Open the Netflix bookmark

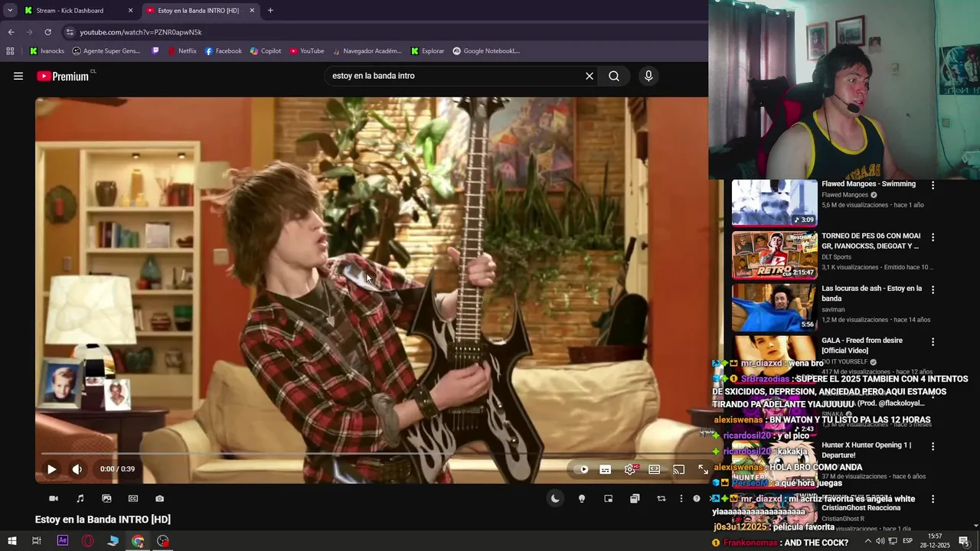pos(182,51)
